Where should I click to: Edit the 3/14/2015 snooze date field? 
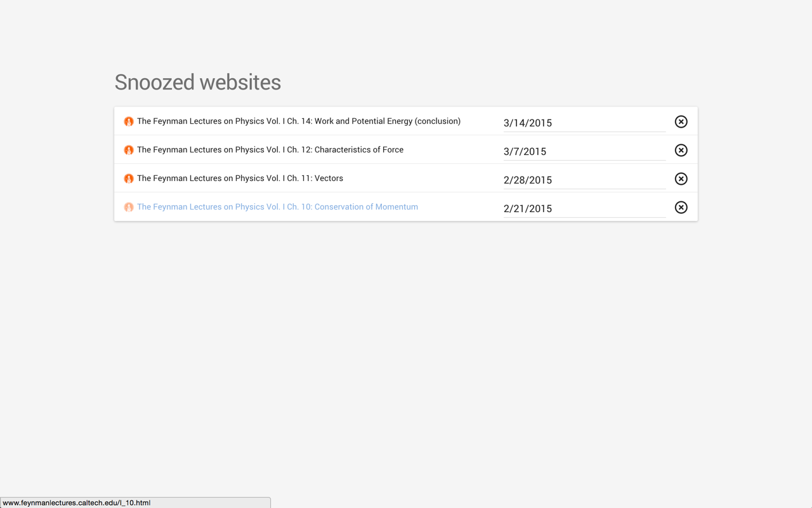point(584,123)
